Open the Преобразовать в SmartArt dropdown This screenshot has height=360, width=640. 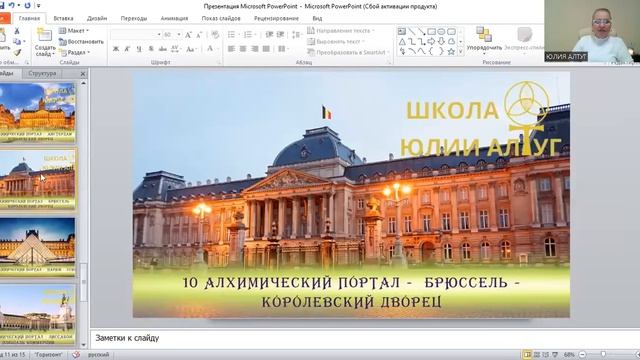click(349, 52)
